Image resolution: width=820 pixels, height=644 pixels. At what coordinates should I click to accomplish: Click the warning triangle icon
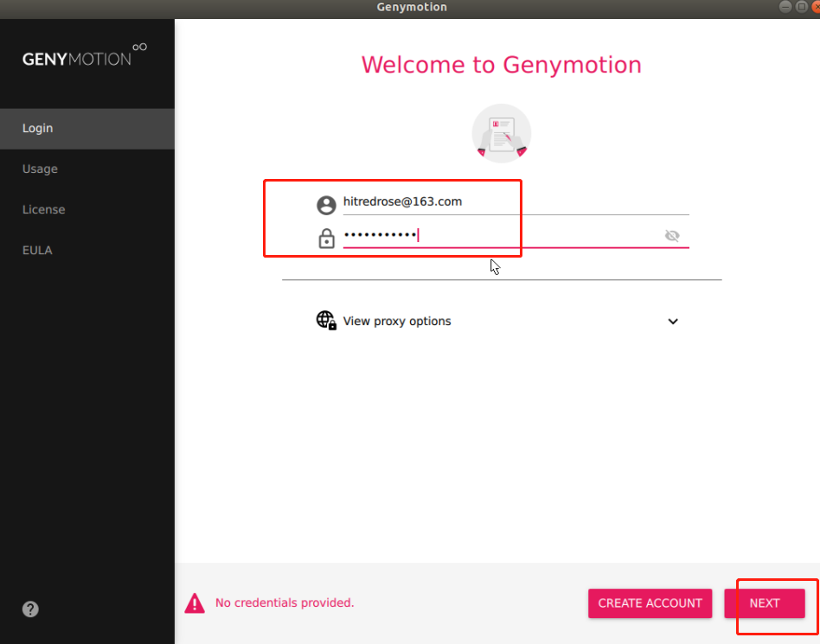coord(195,603)
